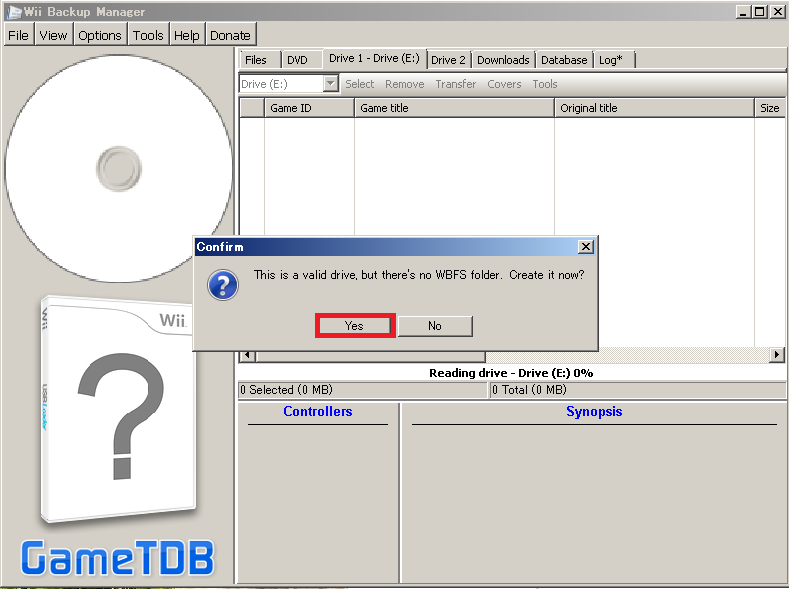
Task: Click the 0 Selected (0 MB) status
Action: coord(363,390)
